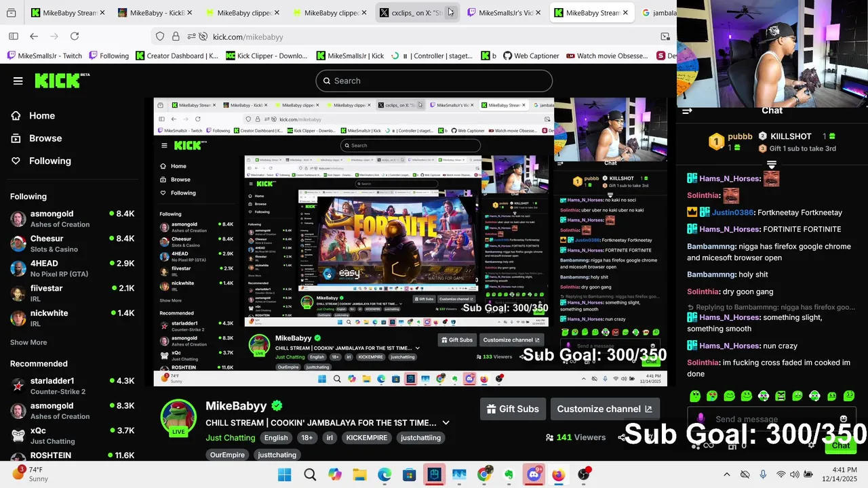This screenshot has height=488, width=868.
Task: Click the Search field on Kick
Action: tap(434, 81)
